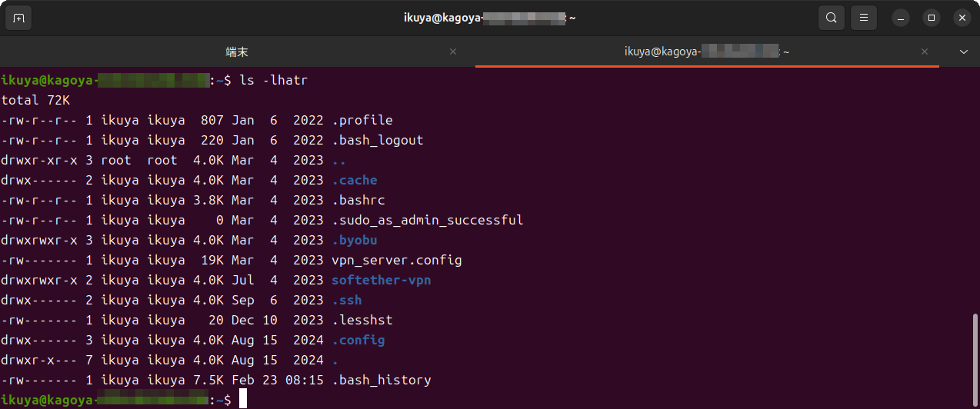Expand the tab list dropdown arrow
Viewport: 980px width, 409px height.
pos(964,52)
